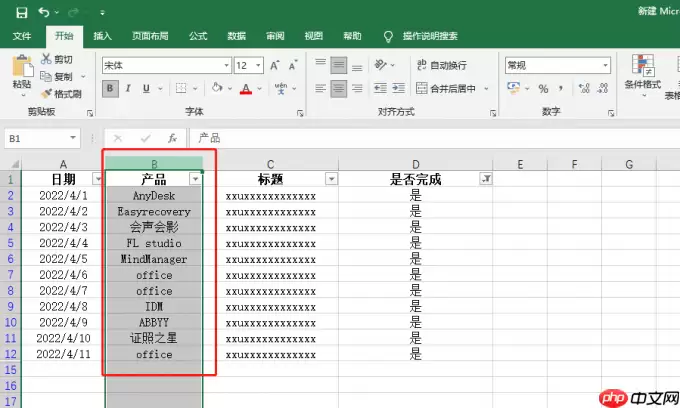Align text left icon

coord(320,88)
